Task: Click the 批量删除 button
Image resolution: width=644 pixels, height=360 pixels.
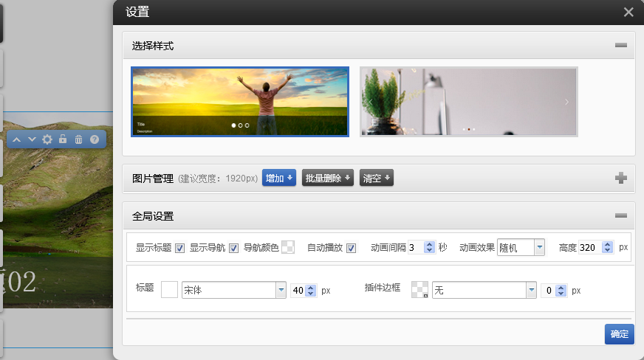Action: [327, 178]
